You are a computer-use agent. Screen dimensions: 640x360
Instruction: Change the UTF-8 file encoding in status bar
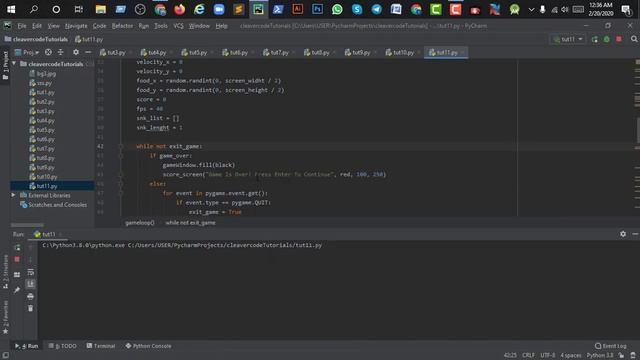[x=548, y=356]
